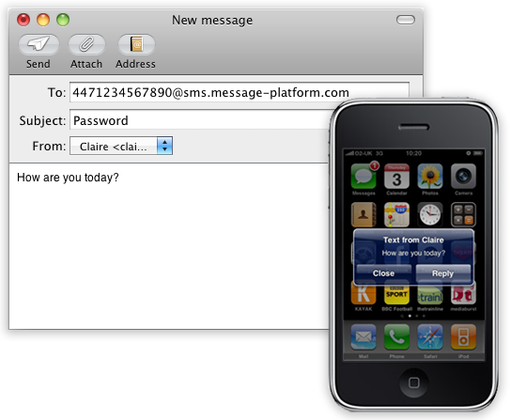Open the Calendar app icon on the iPhone
The image size is (510, 420).
[x=396, y=176]
